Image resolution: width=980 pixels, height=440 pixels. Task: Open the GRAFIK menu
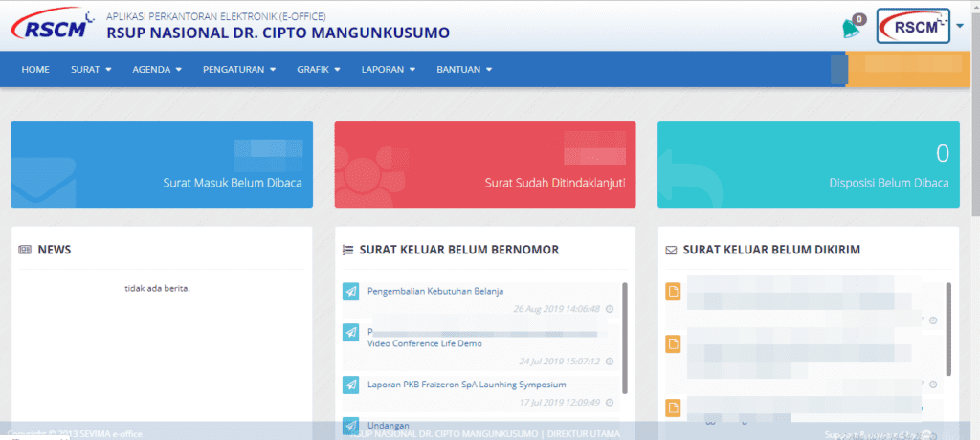pos(319,70)
